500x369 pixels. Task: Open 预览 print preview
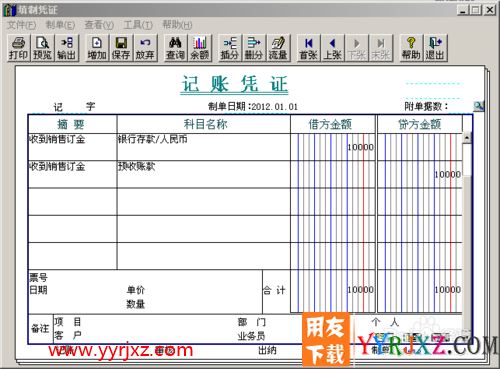(42, 48)
